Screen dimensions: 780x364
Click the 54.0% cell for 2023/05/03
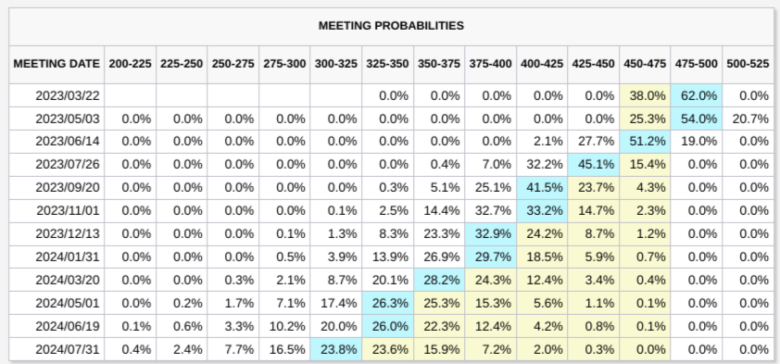[696, 119]
